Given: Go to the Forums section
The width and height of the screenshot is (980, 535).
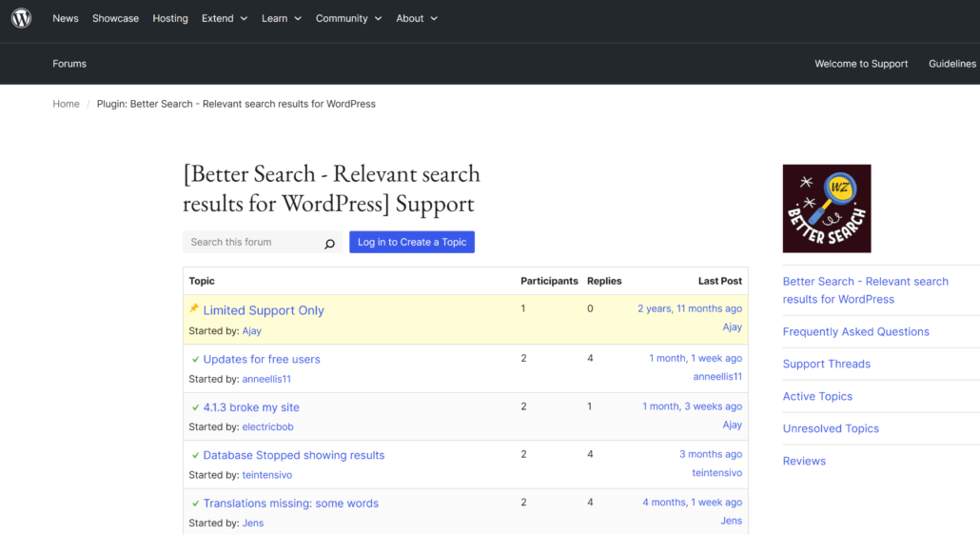Looking at the screenshot, I should (69, 64).
